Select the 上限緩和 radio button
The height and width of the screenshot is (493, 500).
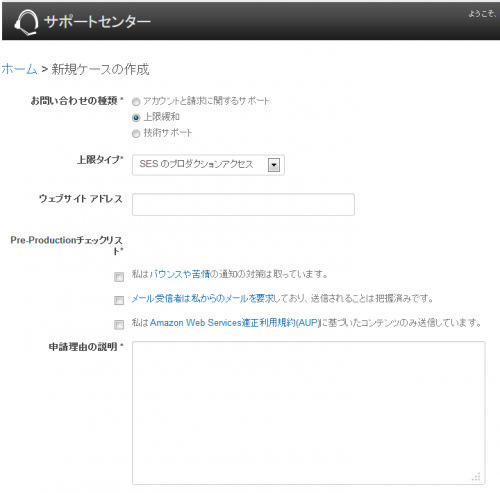click(136, 117)
